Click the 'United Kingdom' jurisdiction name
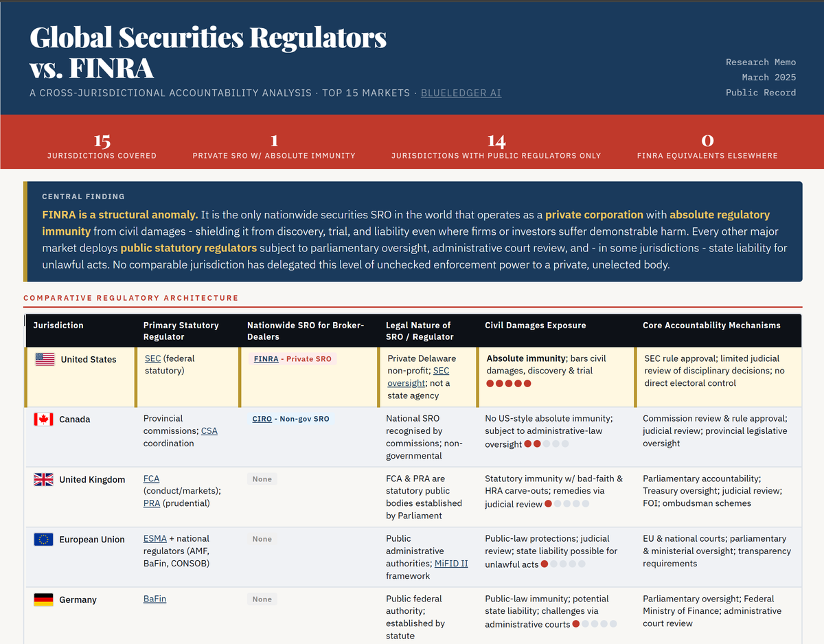824x644 pixels. click(x=92, y=479)
